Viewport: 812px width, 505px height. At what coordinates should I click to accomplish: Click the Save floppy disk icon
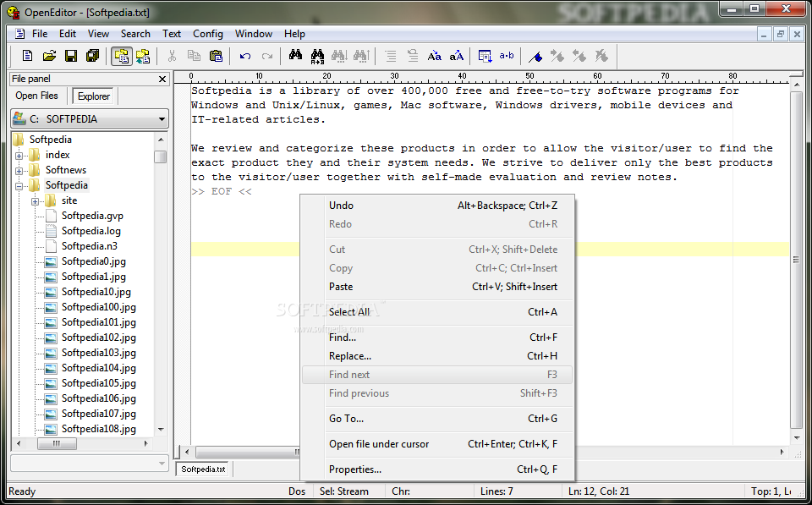[71, 56]
